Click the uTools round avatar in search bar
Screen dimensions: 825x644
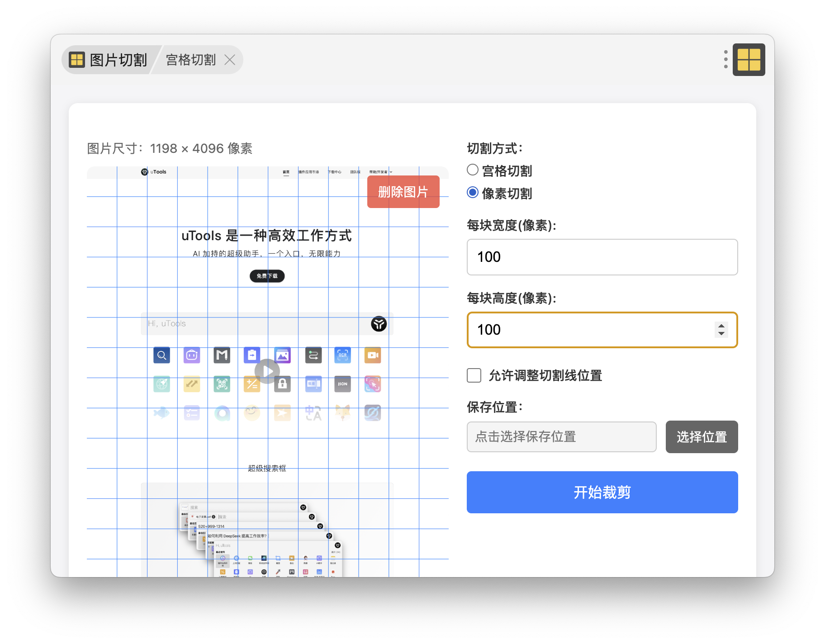(379, 324)
